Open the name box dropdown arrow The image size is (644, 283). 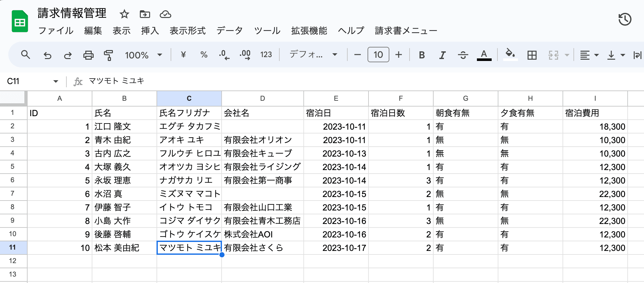[56, 81]
